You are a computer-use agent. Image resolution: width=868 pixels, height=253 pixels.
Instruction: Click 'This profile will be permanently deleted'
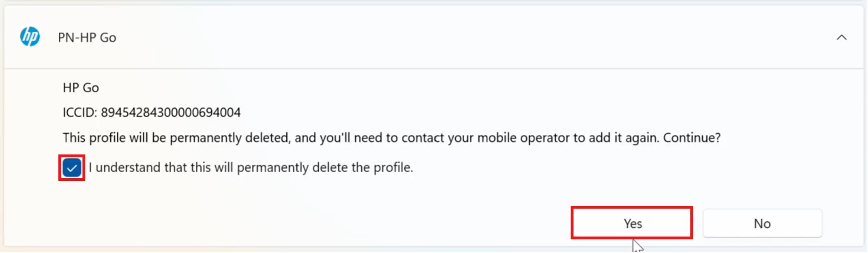176,138
